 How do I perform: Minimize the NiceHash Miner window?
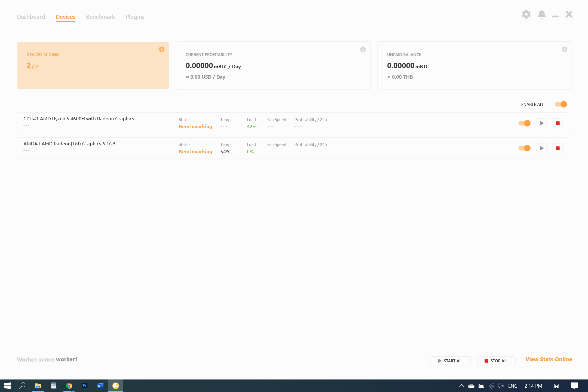point(555,16)
